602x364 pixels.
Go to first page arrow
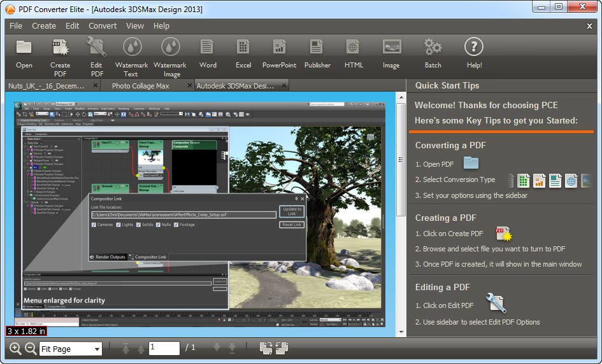coord(125,348)
